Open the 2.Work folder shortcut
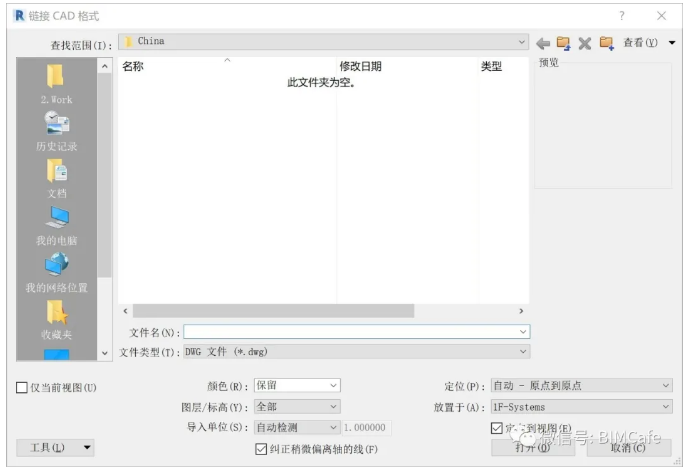This screenshot has height=471, width=687. click(56, 84)
